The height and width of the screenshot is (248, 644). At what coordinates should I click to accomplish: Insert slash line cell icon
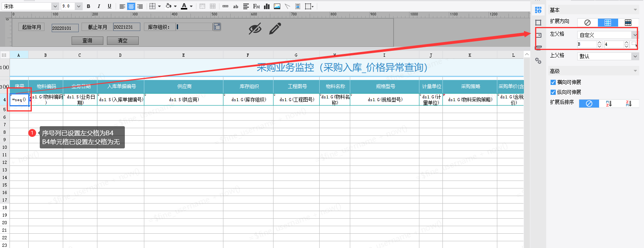287,6
